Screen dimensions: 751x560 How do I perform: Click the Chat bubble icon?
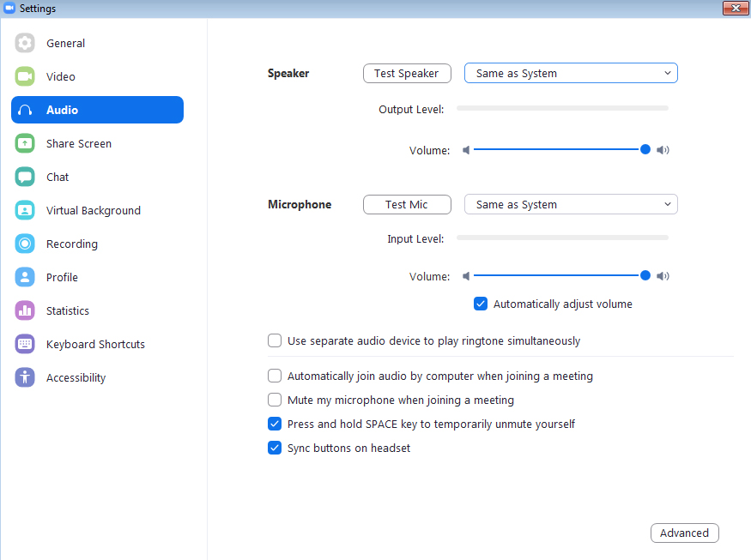click(24, 178)
